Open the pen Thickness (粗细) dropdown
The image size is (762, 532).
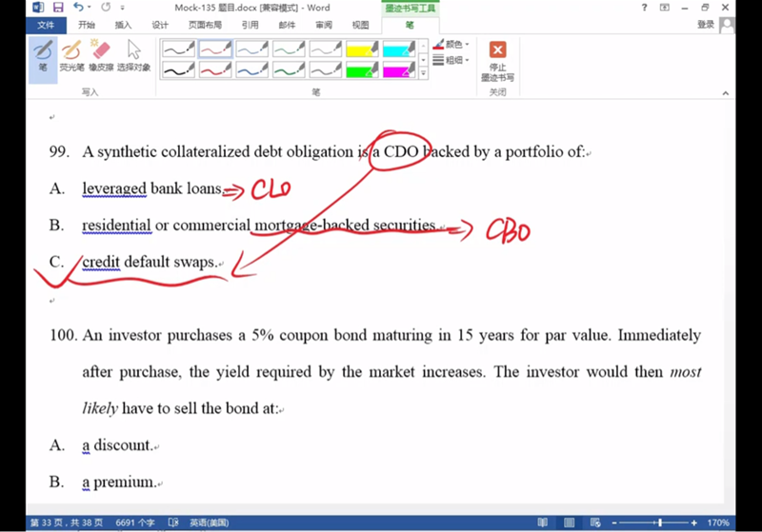455,60
